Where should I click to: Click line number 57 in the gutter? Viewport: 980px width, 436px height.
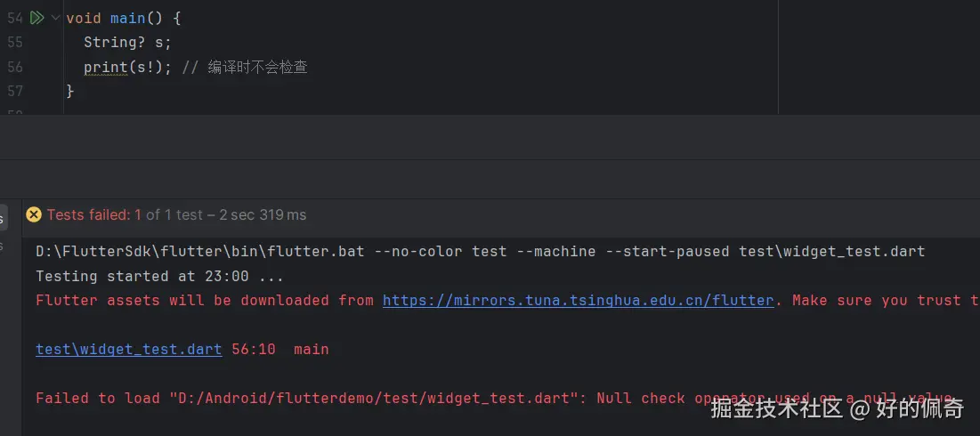14,91
